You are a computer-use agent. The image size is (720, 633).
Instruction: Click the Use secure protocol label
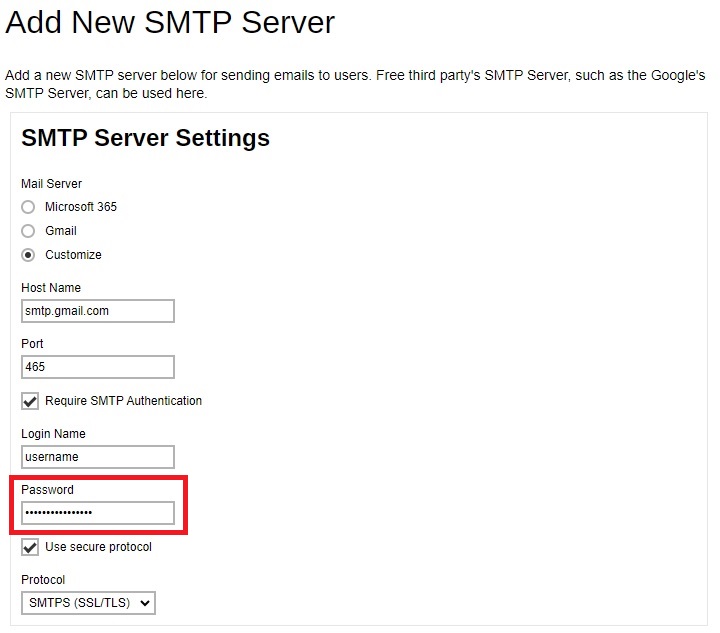pos(98,547)
